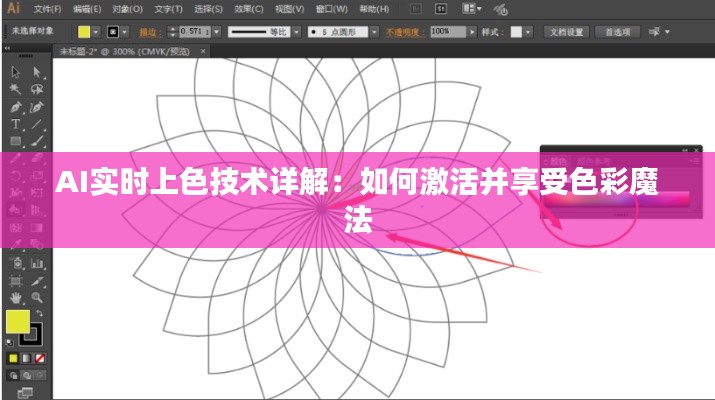715x400 pixels.
Task: Open the 文件(F) menu
Action: [48, 9]
